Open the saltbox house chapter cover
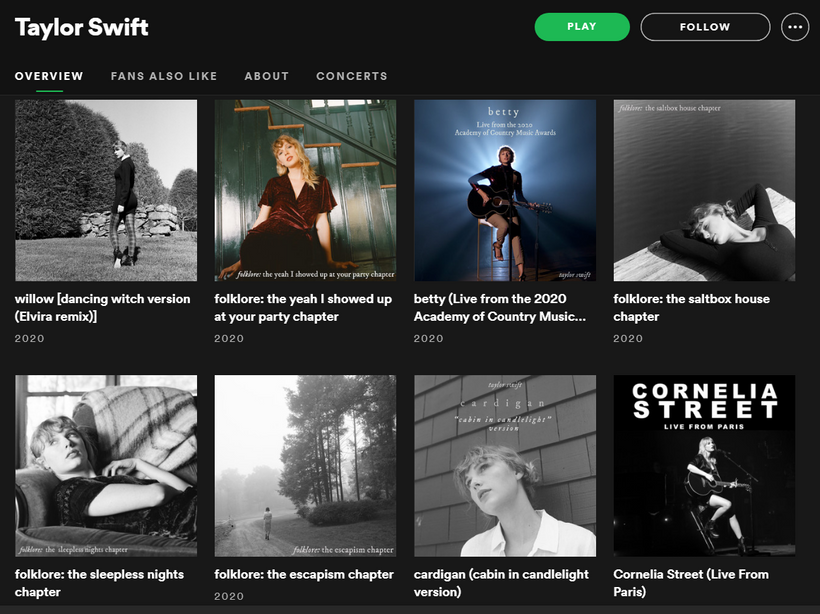This screenshot has height=614, width=820. coord(704,190)
